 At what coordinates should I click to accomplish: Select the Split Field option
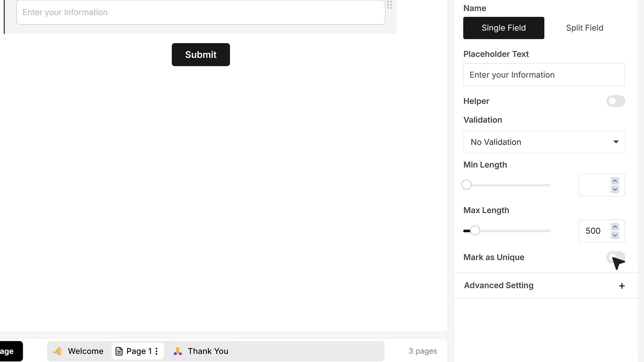[584, 28]
